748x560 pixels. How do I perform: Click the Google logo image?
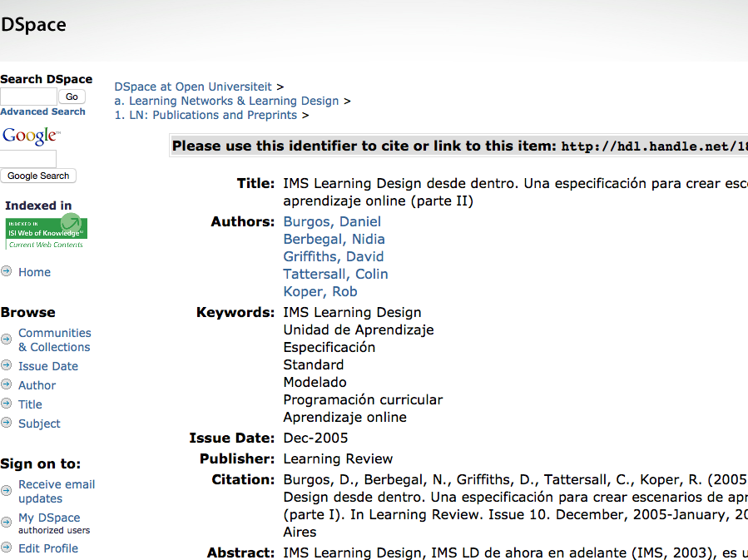coord(31,136)
